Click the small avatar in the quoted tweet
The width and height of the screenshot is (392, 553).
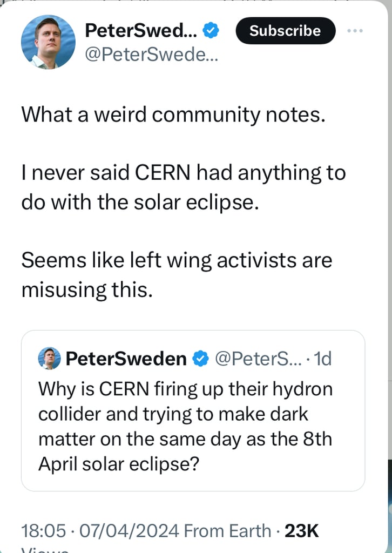49,359
